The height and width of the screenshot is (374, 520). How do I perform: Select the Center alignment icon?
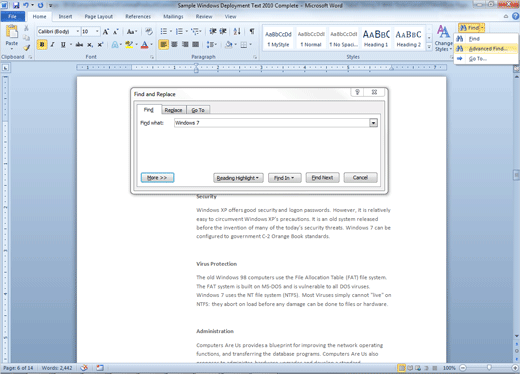click(x=174, y=44)
